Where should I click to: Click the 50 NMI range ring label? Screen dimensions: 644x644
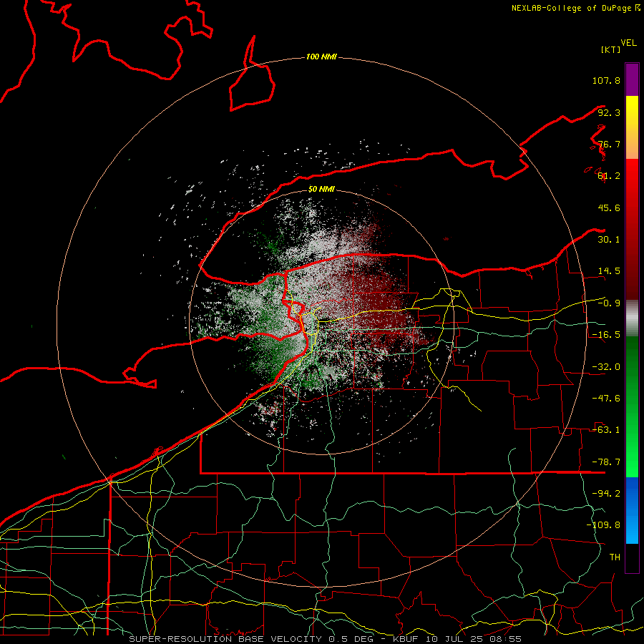click(x=321, y=190)
